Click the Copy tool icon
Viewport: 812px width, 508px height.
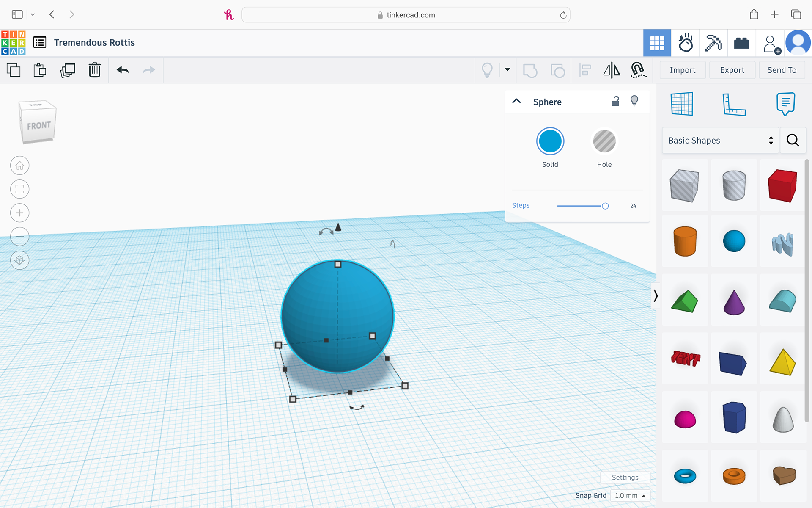coord(14,70)
